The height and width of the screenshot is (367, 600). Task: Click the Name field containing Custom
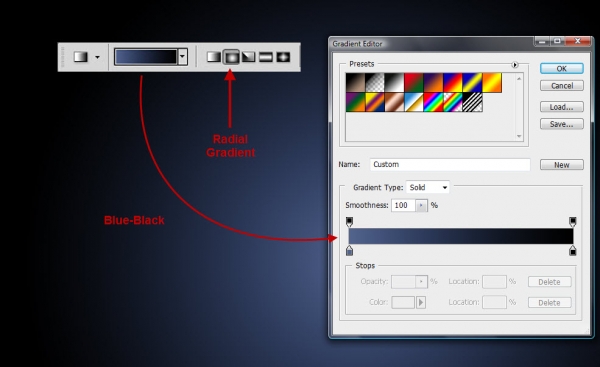coord(450,165)
